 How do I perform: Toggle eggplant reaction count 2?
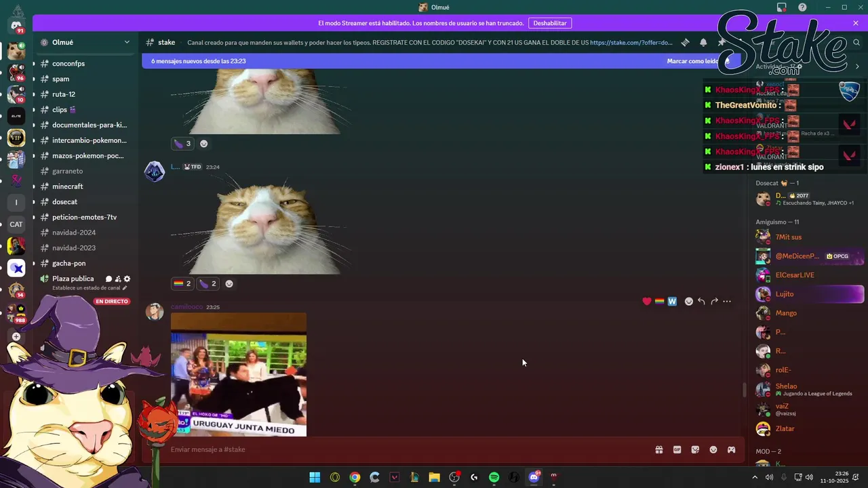[x=208, y=284]
